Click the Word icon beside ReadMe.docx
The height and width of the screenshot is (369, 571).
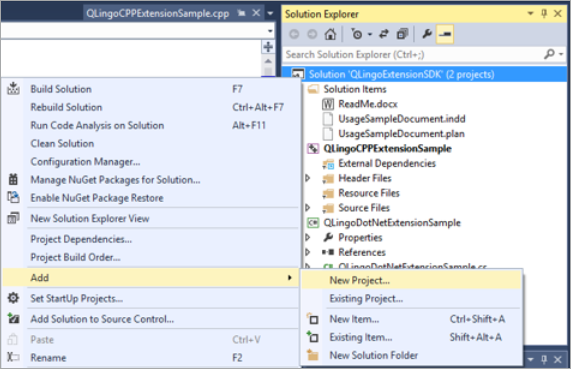pyautogui.click(x=328, y=104)
